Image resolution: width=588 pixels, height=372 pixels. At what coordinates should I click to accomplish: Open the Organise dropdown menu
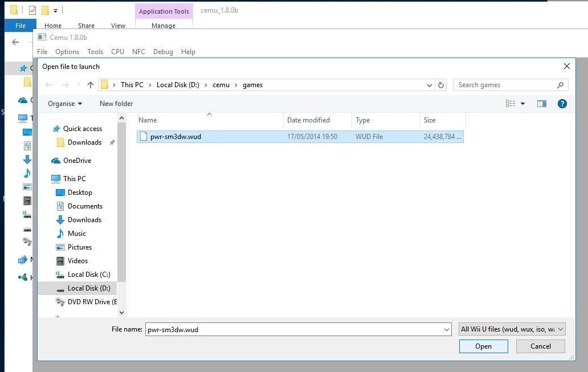pyautogui.click(x=65, y=104)
